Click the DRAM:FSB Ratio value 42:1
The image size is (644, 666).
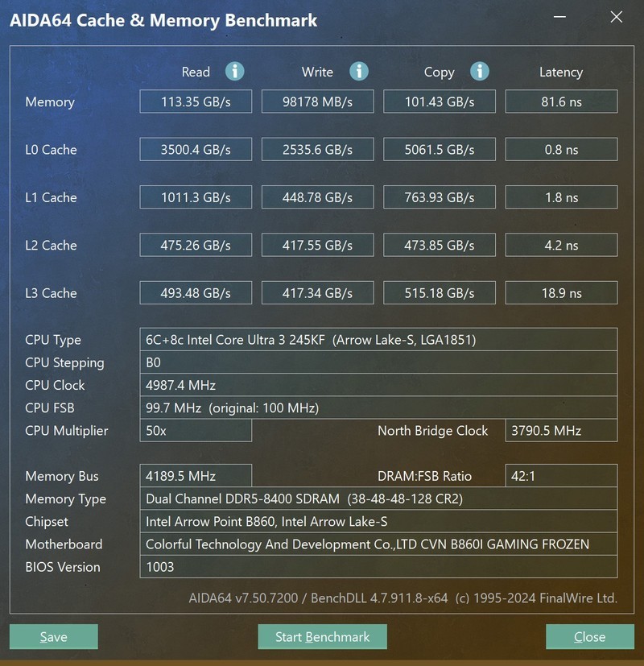click(x=561, y=476)
